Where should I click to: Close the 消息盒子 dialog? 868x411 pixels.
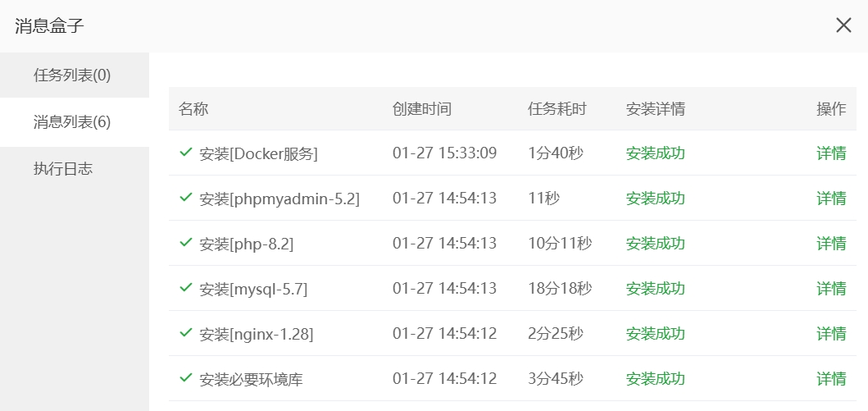(x=843, y=25)
